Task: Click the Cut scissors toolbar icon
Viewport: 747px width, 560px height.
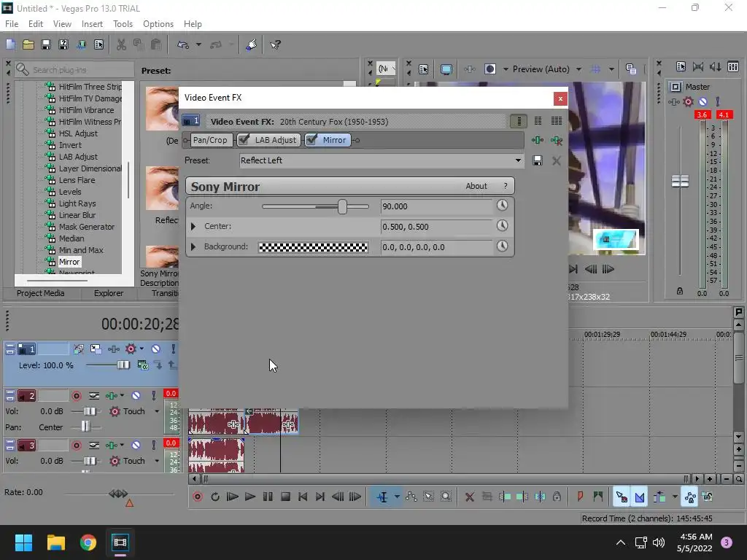Action: pos(121,44)
